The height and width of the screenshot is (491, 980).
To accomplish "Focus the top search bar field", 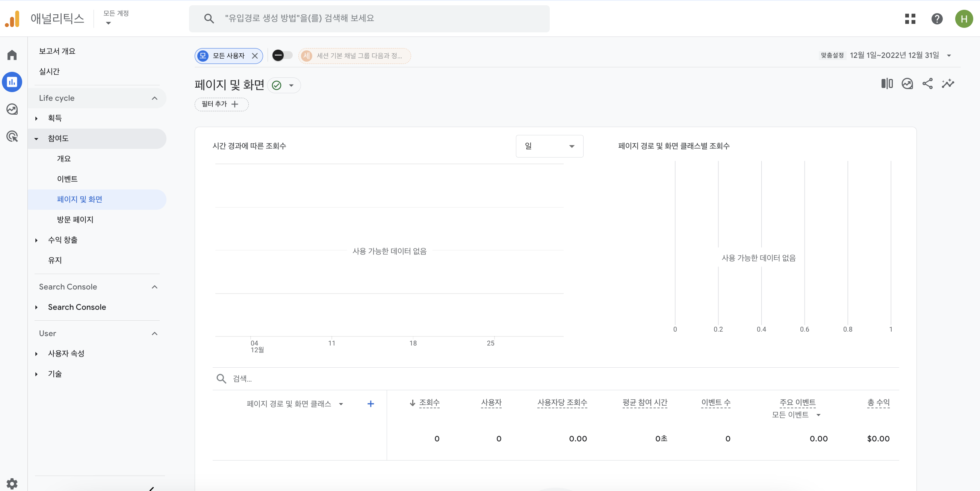I will click(369, 19).
